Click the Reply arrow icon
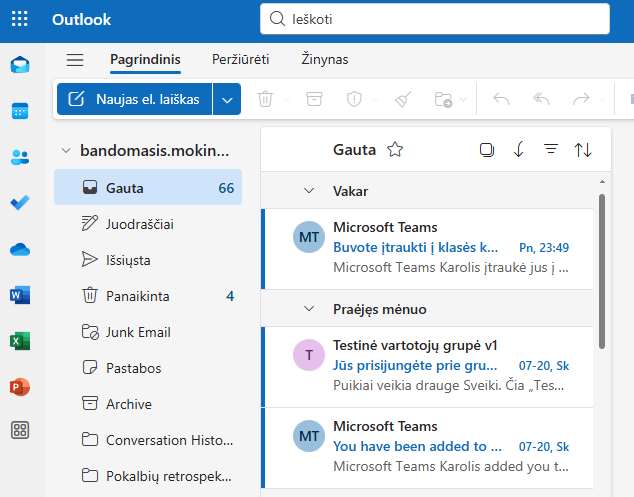The height and width of the screenshot is (497, 634). click(501, 99)
